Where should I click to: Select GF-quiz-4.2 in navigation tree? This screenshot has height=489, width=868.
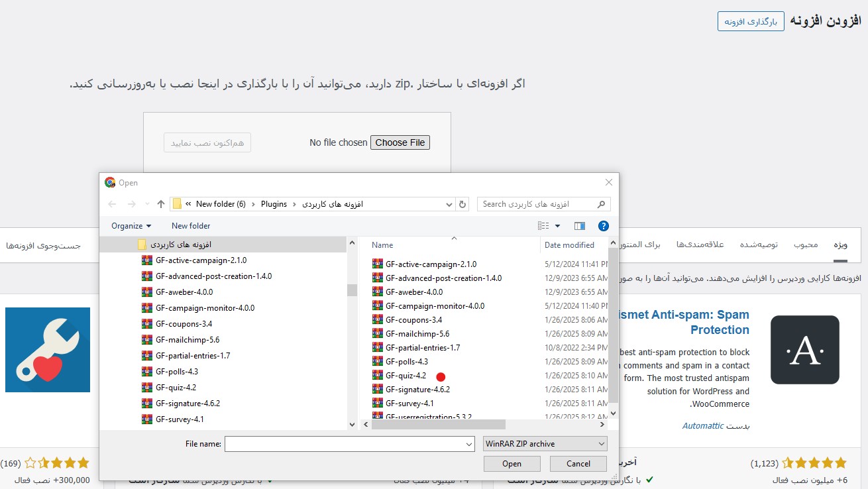(x=176, y=388)
